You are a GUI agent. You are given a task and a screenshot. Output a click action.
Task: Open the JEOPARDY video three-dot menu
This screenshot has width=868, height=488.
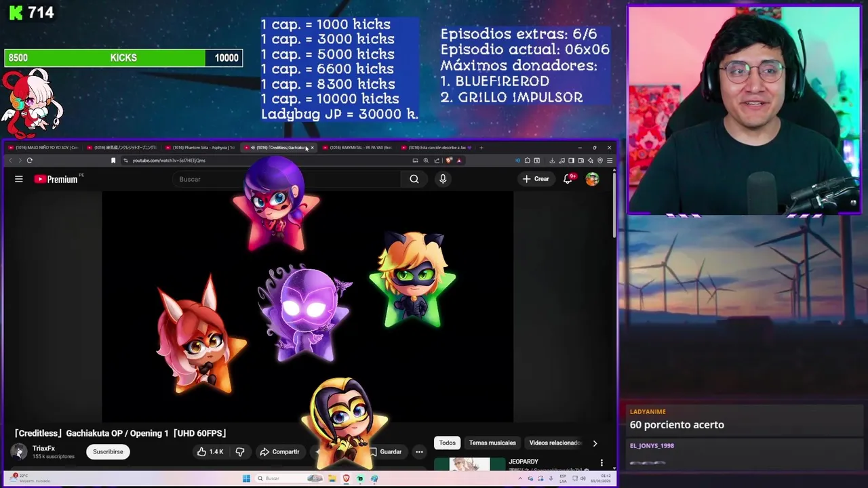(601, 463)
